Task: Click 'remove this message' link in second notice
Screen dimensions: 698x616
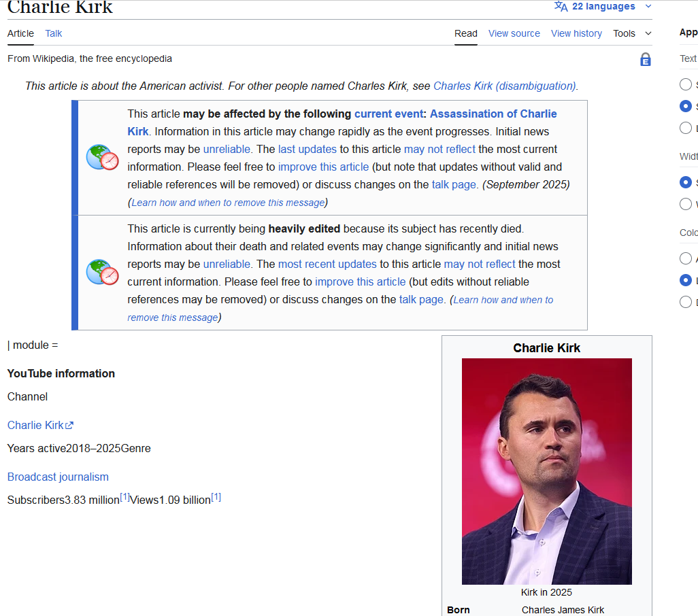Action: tap(173, 318)
